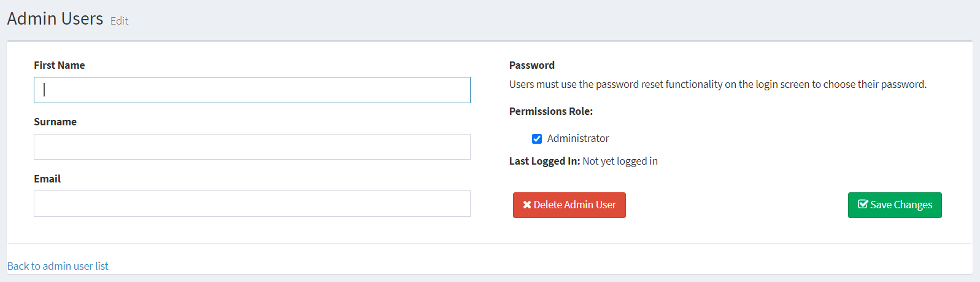Click the First Name field label
The height and width of the screenshot is (282, 980).
59,65
